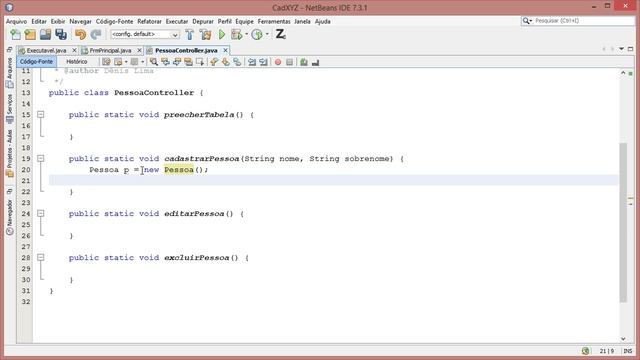Click the Open Project icon
640x360 pixels.
coord(45,34)
